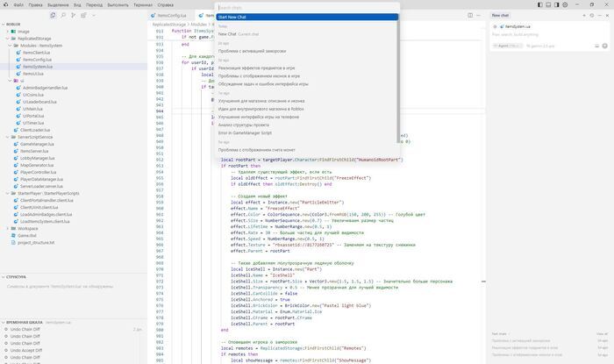Image resolution: width=614 pixels, height=364 pixels.
Task: Open the Extensions view icon
Action: click(83, 15)
